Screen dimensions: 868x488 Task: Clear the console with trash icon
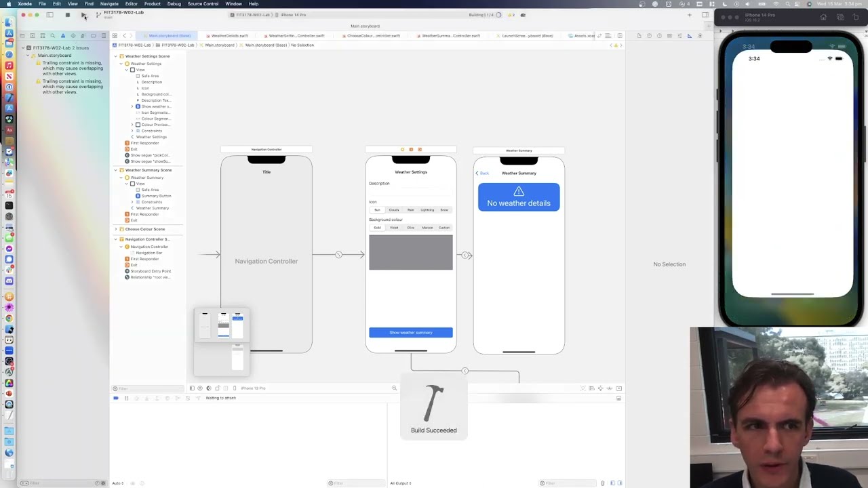[x=603, y=483]
